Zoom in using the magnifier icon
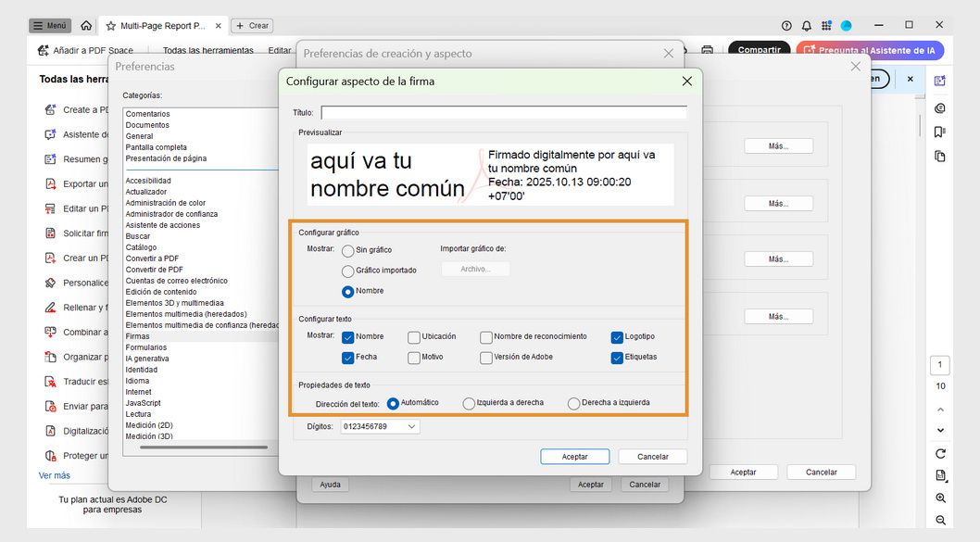This screenshot has height=542, width=980. [941, 498]
